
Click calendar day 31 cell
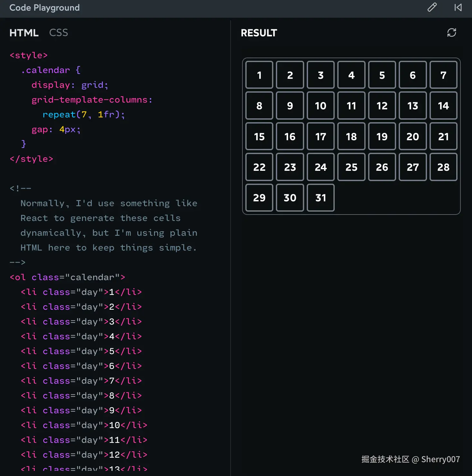(321, 197)
